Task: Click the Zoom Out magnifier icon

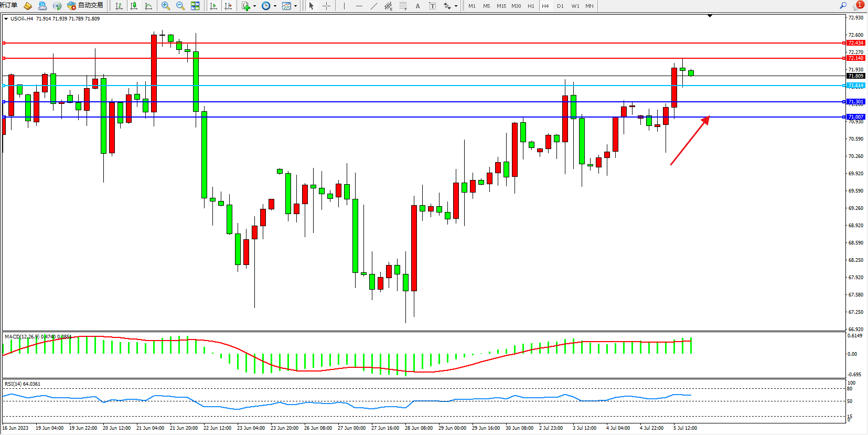Action: coord(180,6)
